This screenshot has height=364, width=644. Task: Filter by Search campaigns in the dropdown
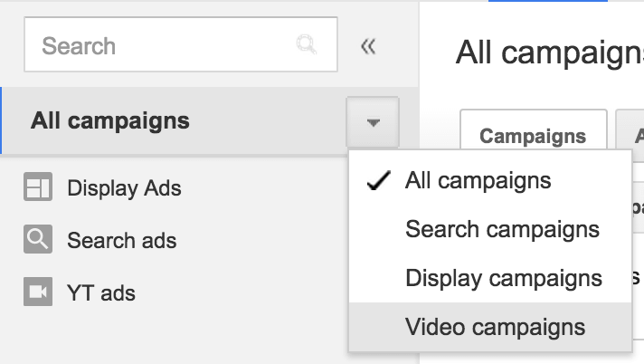tap(502, 229)
